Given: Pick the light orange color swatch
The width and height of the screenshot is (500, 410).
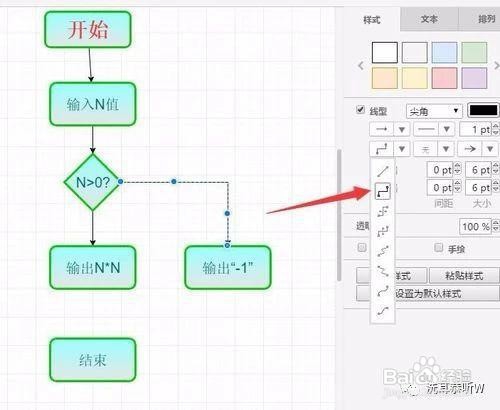Looking at the screenshot, I should coord(385,78).
